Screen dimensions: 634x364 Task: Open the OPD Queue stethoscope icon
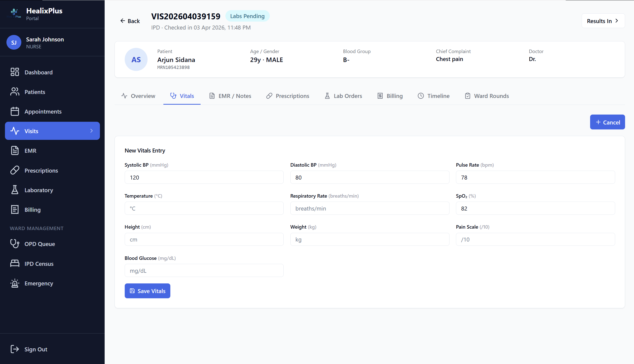coord(14,244)
